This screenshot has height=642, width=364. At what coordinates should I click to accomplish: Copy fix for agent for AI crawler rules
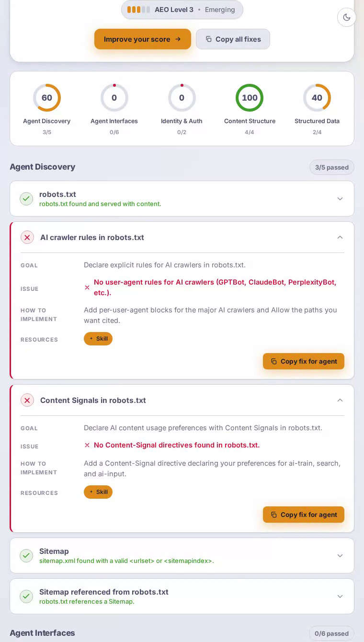[x=304, y=361]
